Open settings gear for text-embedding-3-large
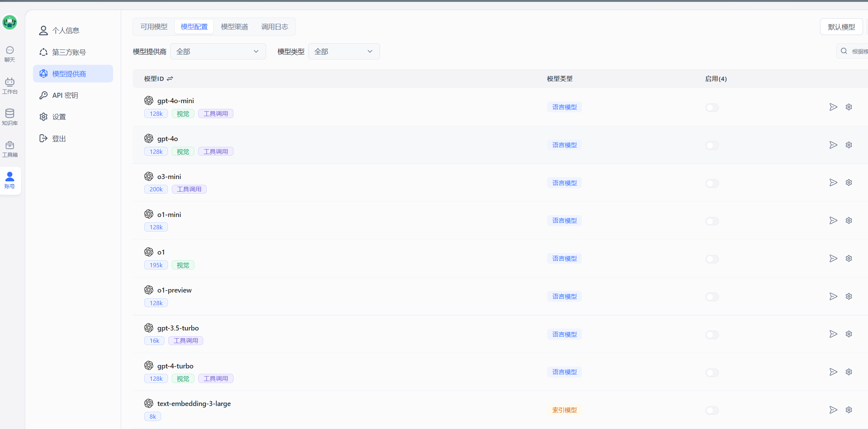The width and height of the screenshot is (868, 429). pos(849,410)
